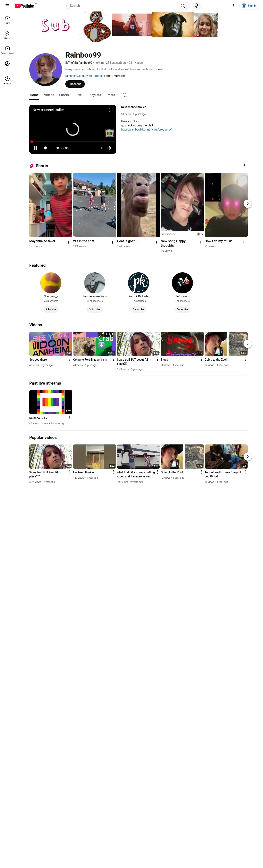Subscribe to Be3p Yeep channel
Viewport: 263px width, 868px height.
point(182,309)
